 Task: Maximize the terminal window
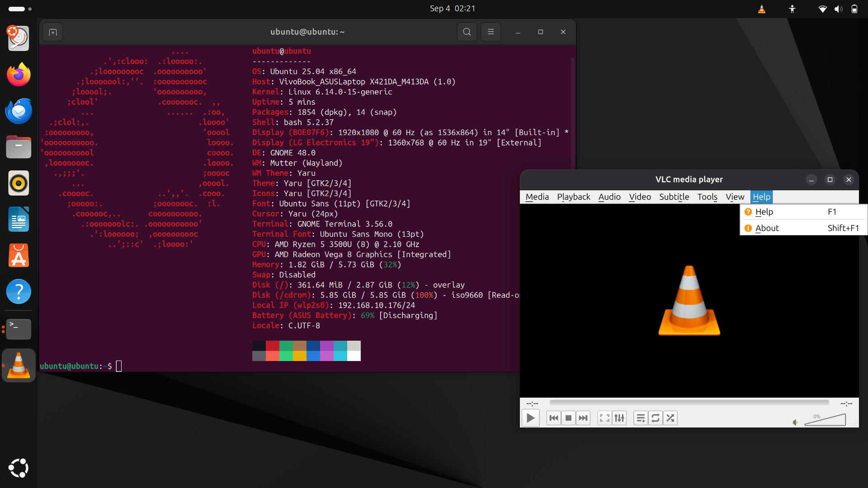(x=540, y=32)
